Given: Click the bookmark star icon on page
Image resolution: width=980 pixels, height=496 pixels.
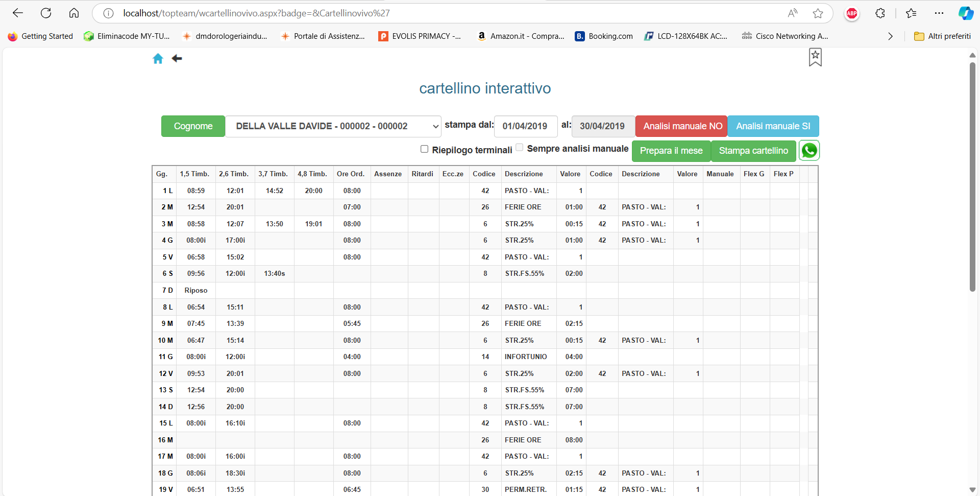Looking at the screenshot, I should pyautogui.click(x=815, y=57).
